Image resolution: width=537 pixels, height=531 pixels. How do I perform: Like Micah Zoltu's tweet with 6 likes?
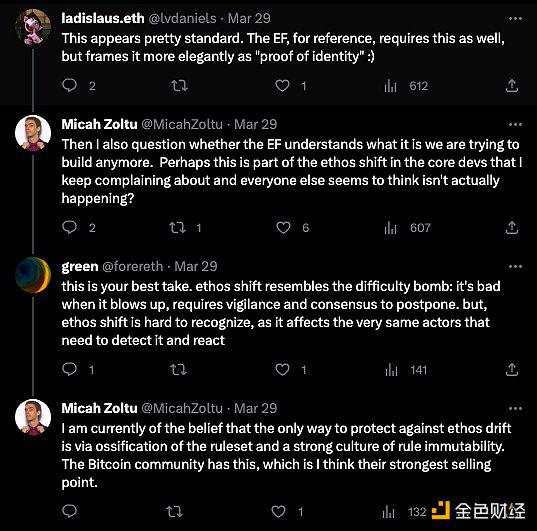283,227
